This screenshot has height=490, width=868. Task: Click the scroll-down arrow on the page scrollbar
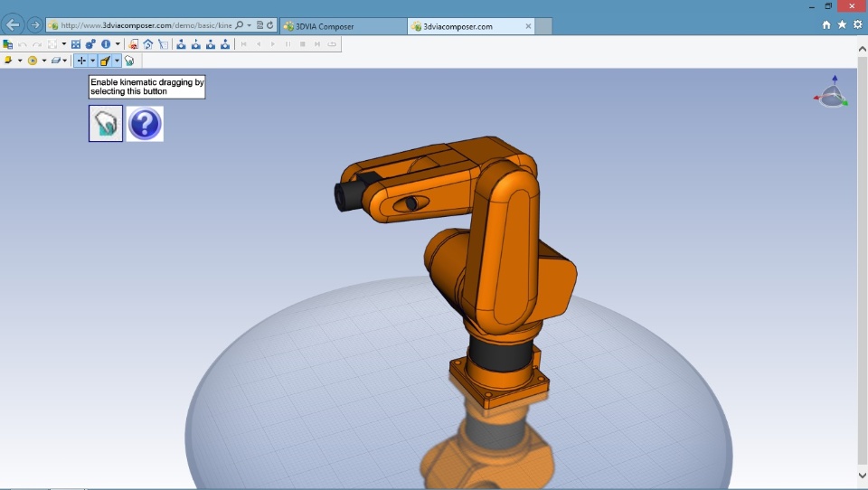(863, 475)
